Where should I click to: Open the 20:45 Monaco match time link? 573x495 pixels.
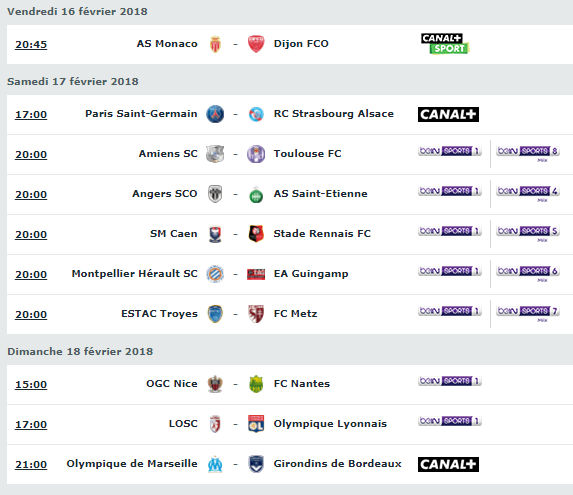(x=31, y=45)
